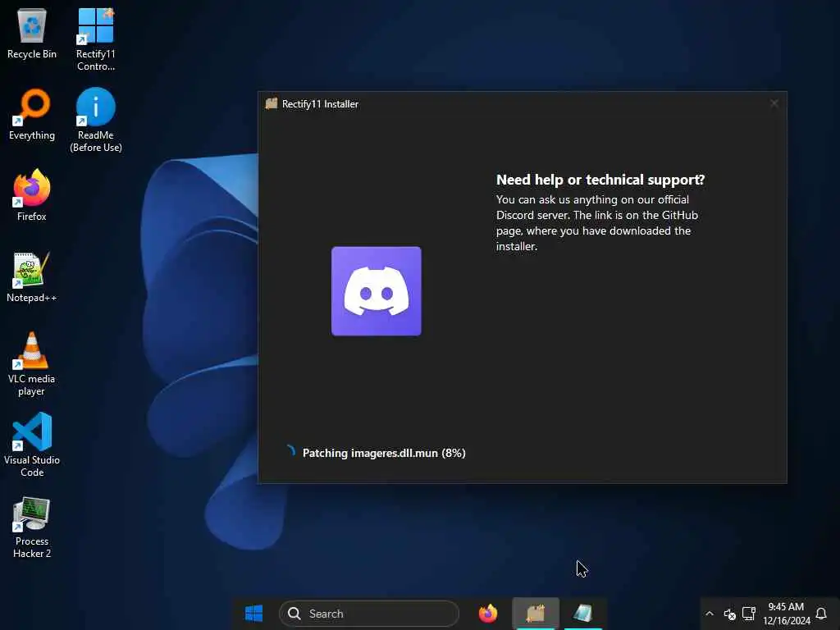
Task: Click the 'Need help or technical support?' heading
Action: [x=600, y=180]
